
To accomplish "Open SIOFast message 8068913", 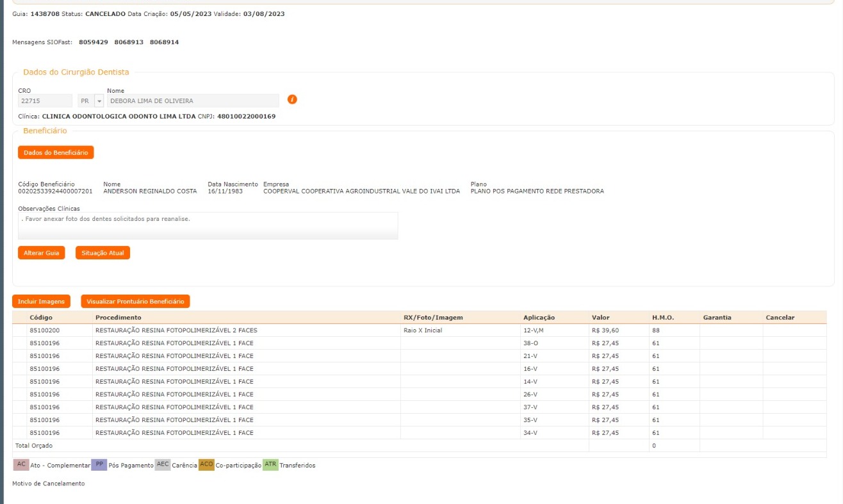I will pyautogui.click(x=129, y=42).
